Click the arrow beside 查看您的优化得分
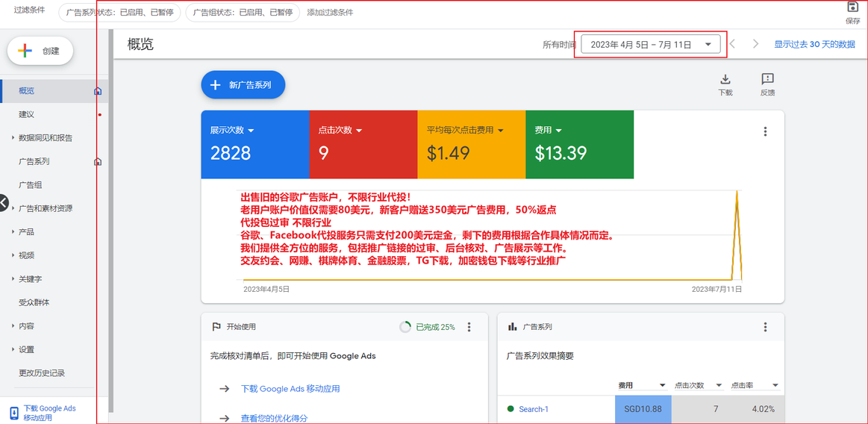The width and height of the screenshot is (868, 424). coord(224,418)
